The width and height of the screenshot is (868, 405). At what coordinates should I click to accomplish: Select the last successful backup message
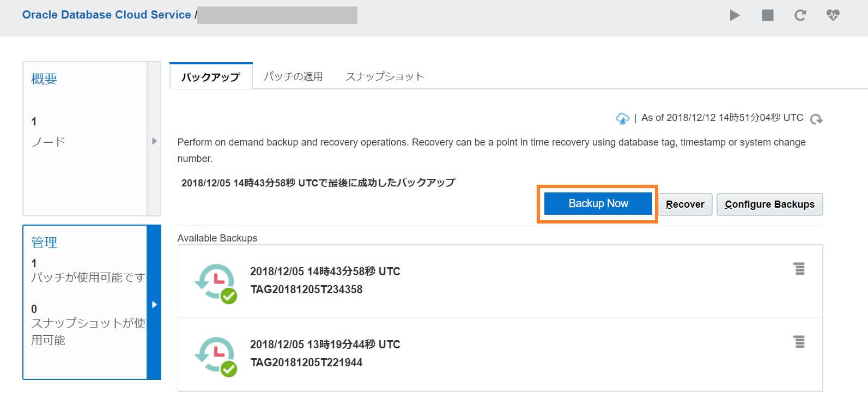coord(318,183)
